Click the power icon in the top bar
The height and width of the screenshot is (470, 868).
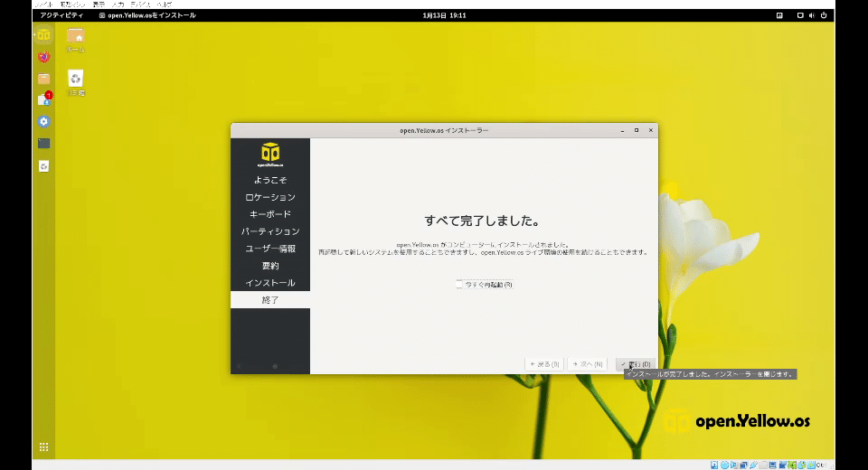click(824, 15)
